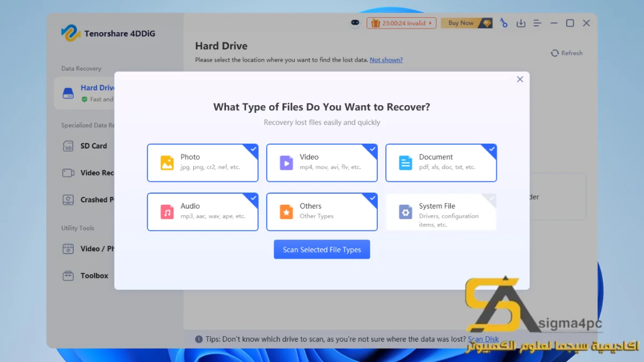Enable the System File type card
The width and height of the screenshot is (644, 362).
pos(441,212)
